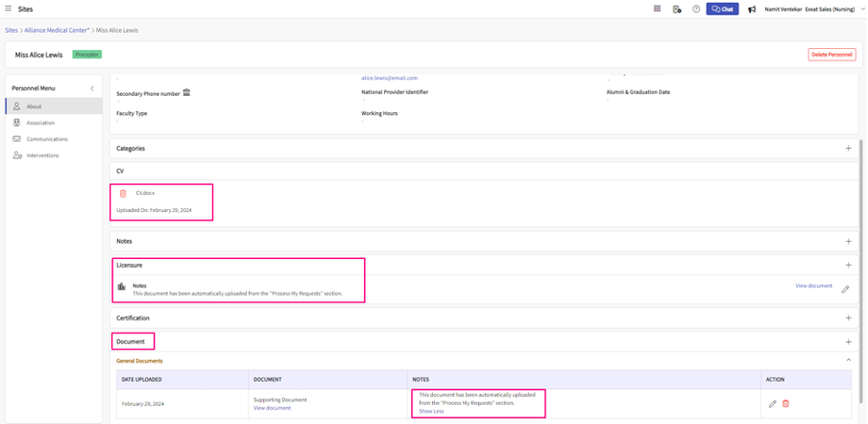Open the apps grid icon
This screenshot has height=424, width=868.
pyautogui.click(x=657, y=9)
